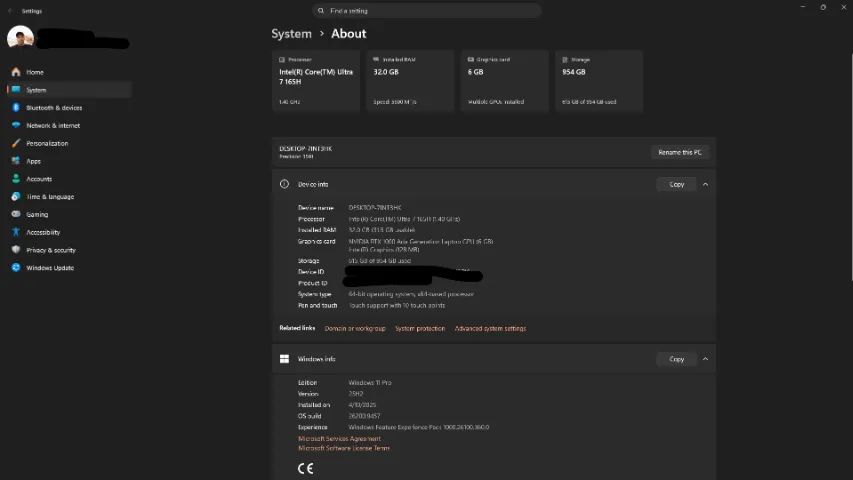853x480 pixels.
Task: Collapse the Device info section chevron
Action: click(x=706, y=184)
